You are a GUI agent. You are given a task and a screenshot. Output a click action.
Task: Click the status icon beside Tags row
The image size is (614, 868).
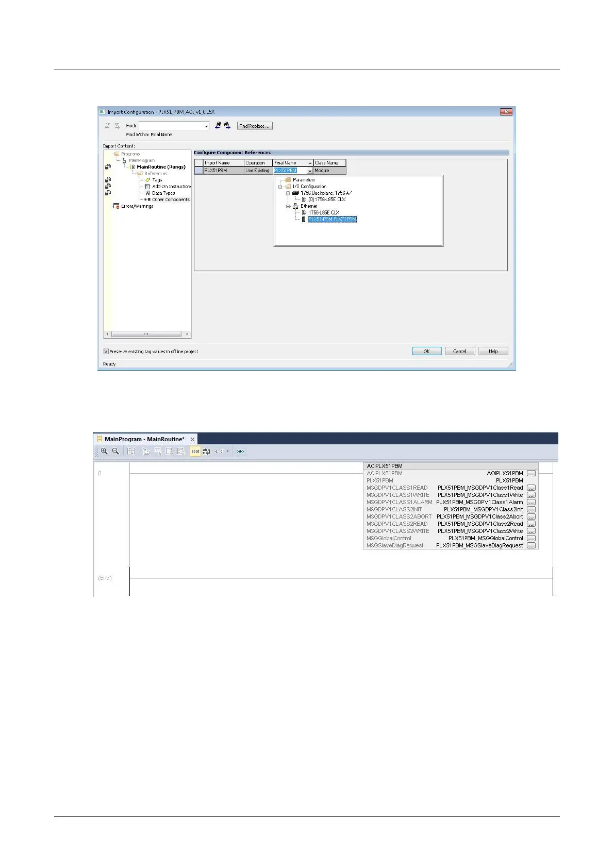pyautogui.click(x=108, y=180)
